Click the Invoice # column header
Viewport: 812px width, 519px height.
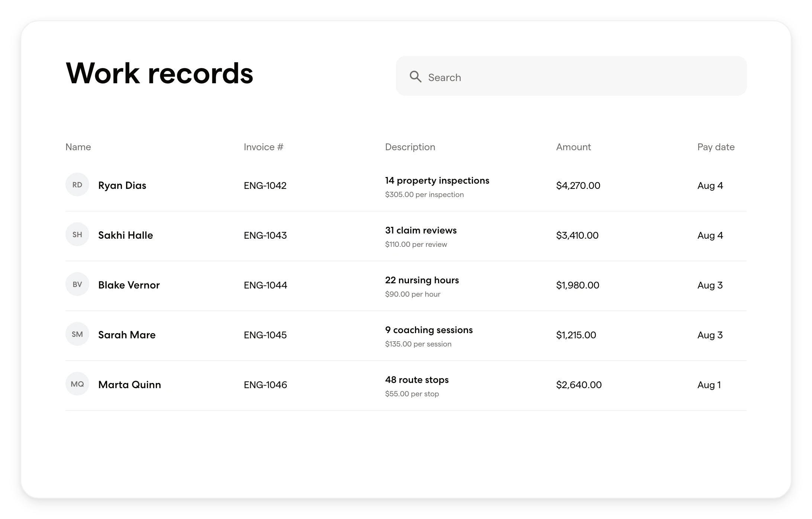coord(264,147)
